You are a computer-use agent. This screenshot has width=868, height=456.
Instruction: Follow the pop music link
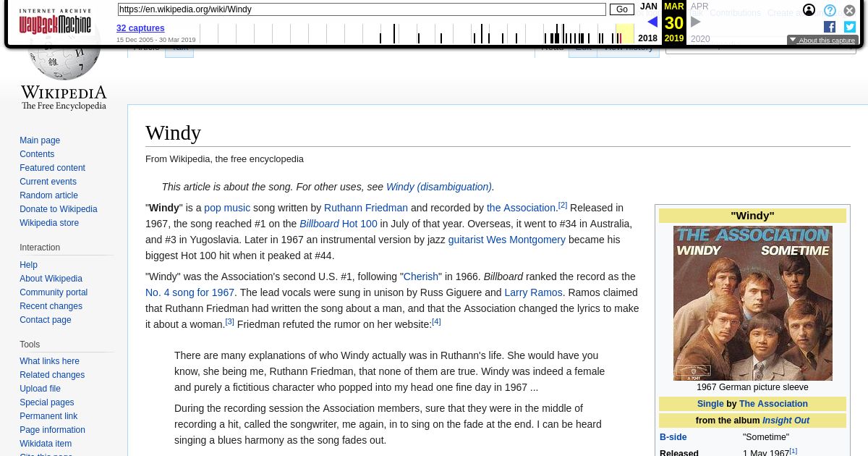227,208
